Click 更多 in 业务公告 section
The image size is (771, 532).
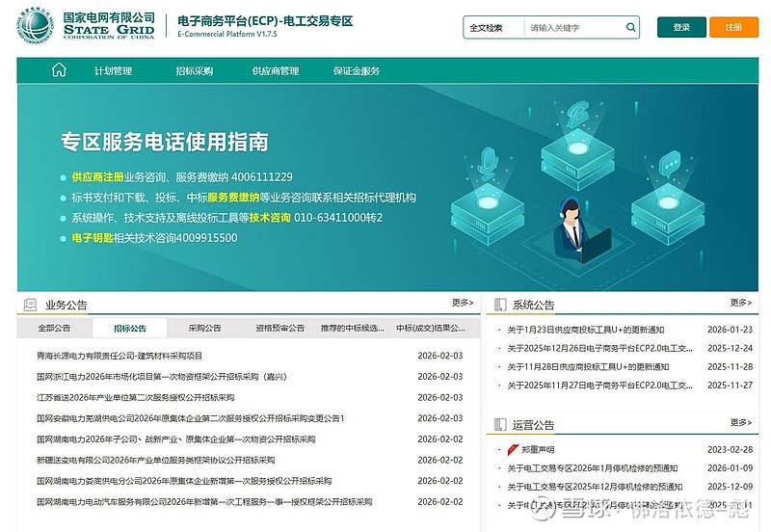click(463, 303)
